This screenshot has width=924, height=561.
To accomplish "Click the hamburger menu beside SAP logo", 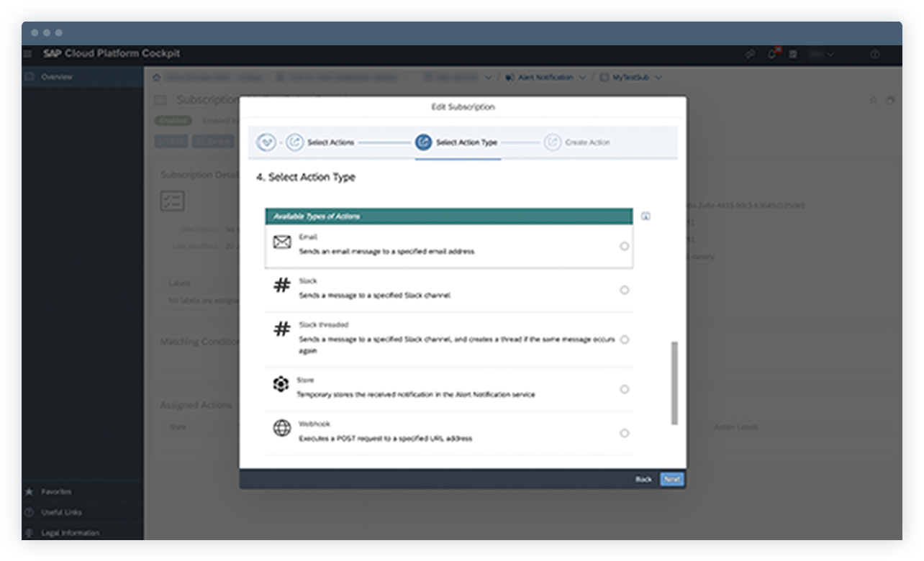I will coord(27,53).
